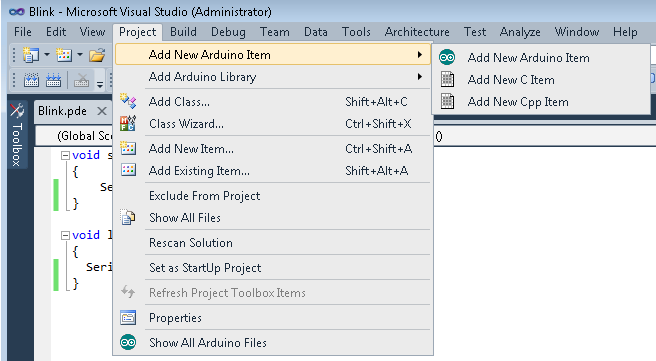Open the Build menu

tap(183, 32)
